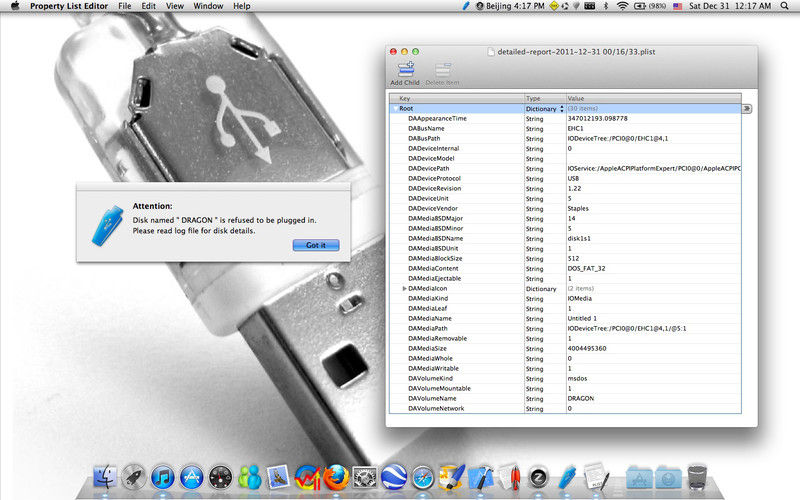Click the Type column header

pos(545,98)
